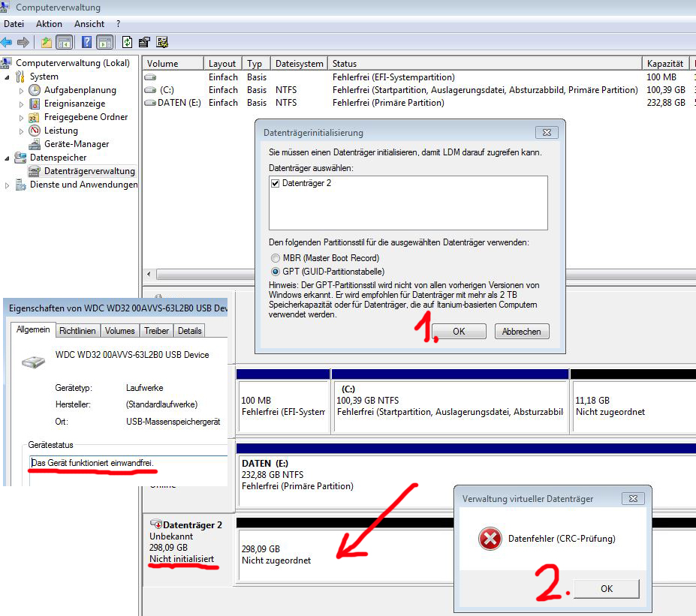Confirm the CRC error dialog with OK

click(606, 589)
